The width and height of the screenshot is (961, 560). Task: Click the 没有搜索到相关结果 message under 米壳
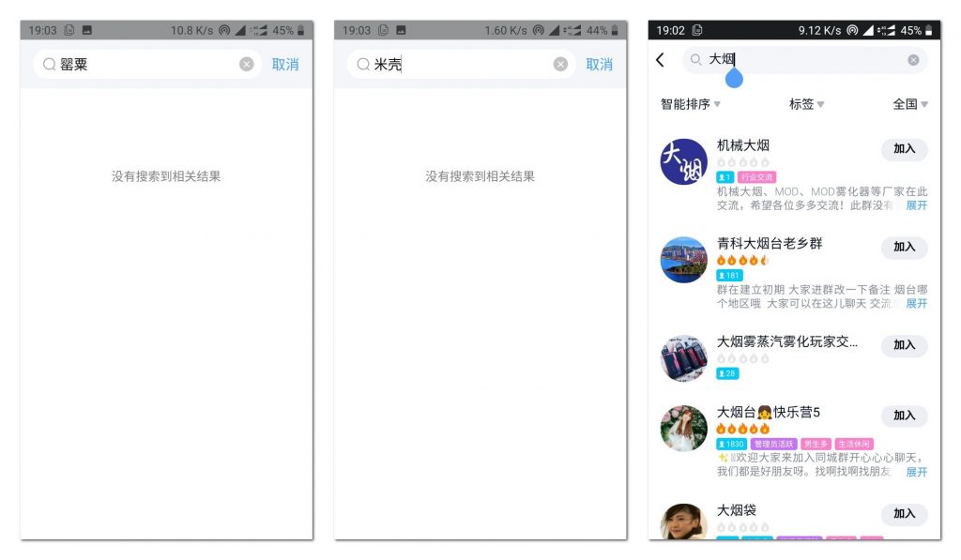[x=480, y=176]
